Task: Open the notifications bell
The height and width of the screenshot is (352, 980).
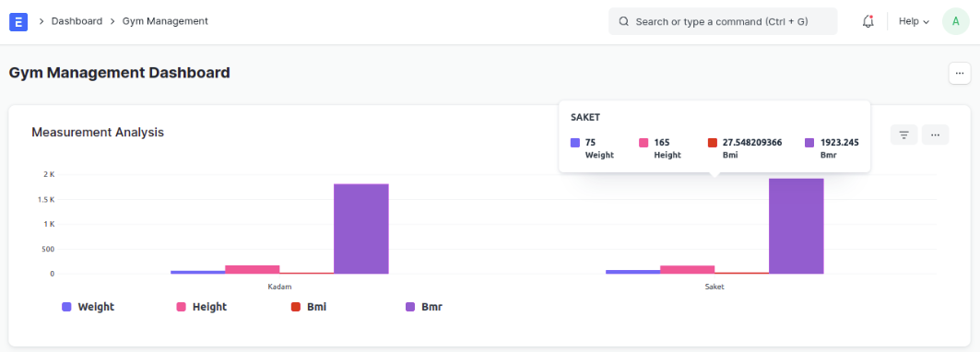Action: click(868, 21)
